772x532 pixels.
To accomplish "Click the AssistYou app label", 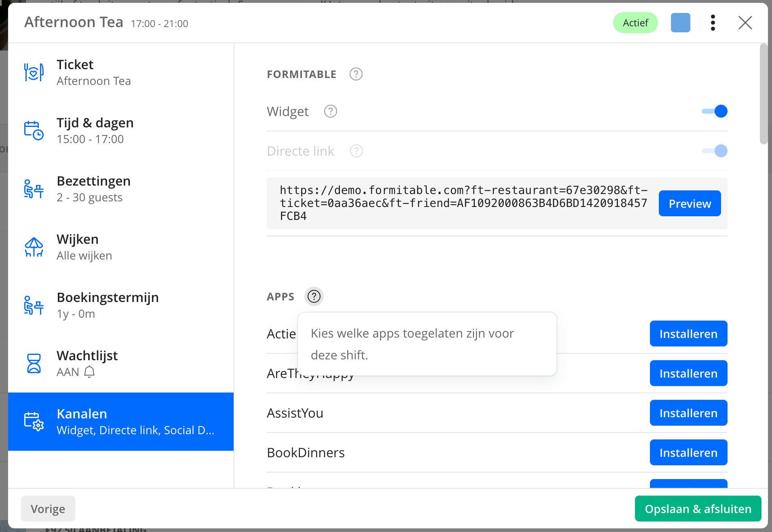I will (x=295, y=413).
